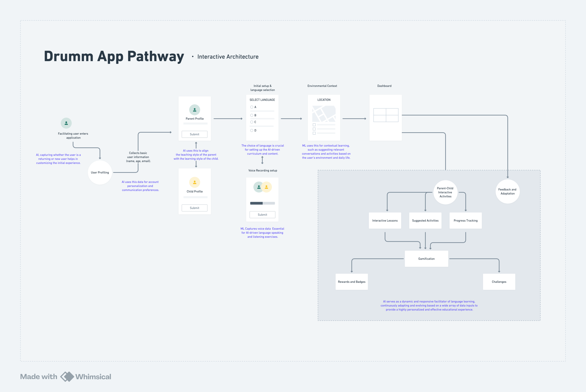Click the Progress Tracking box

pyautogui.click(x=465, y=220)
